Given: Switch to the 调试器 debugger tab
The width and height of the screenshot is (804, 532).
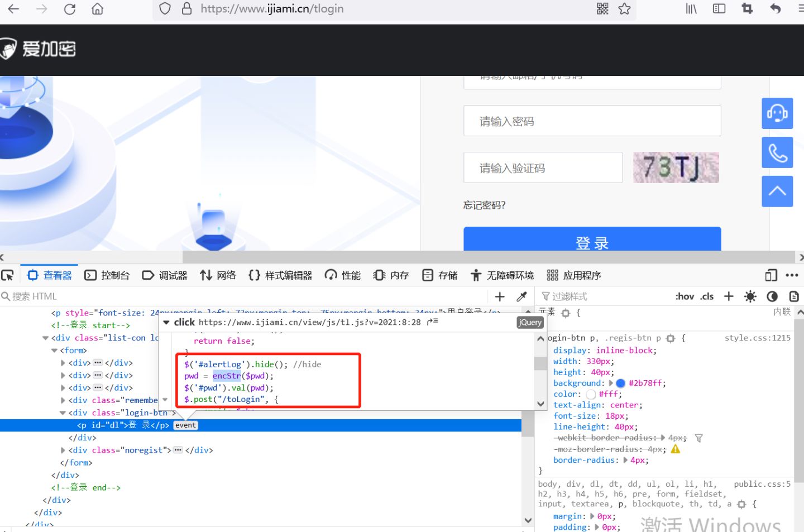Looking at the screenshot, I should pos(165,275).
